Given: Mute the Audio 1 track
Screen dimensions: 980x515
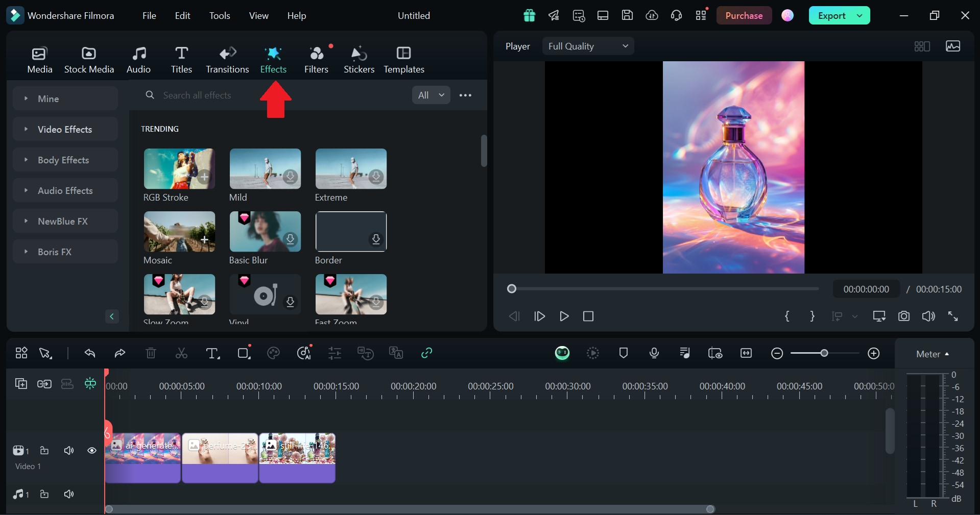Looking at the screenshot, I should [x=69, y=494].
